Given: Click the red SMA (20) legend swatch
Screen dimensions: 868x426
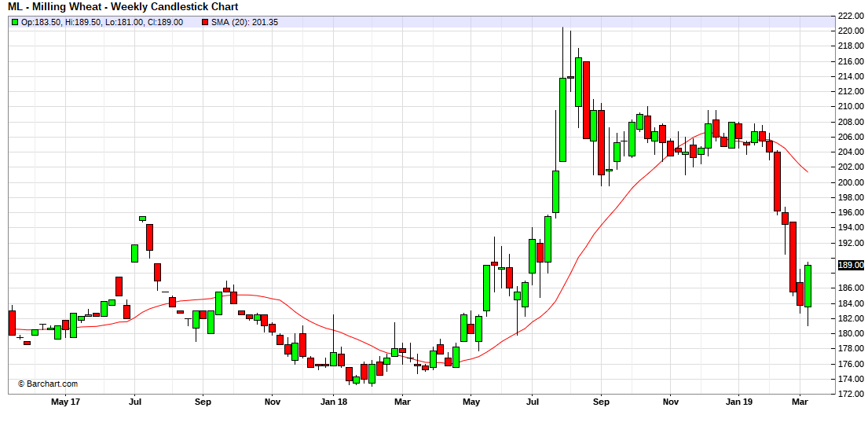Looking at the screenshot, I should (206, 22).
